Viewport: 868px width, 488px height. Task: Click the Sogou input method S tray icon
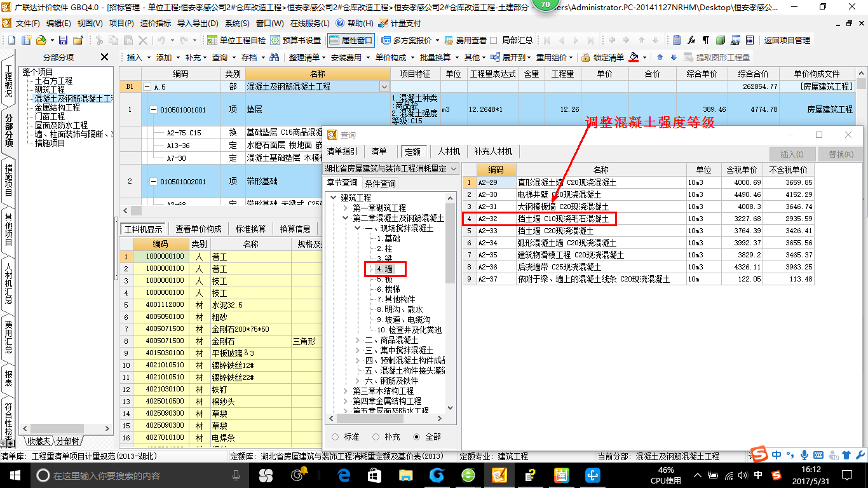coord(776,475)
